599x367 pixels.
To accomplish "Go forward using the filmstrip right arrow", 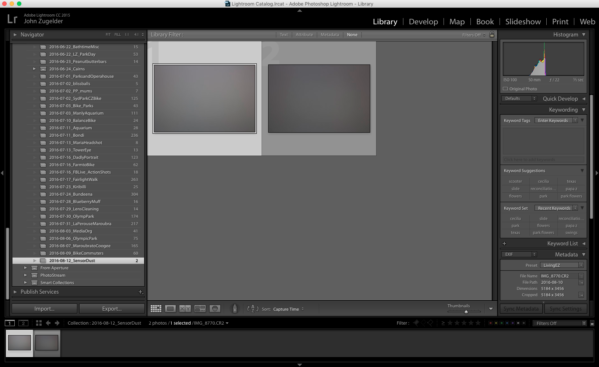I will pos(57,323).
